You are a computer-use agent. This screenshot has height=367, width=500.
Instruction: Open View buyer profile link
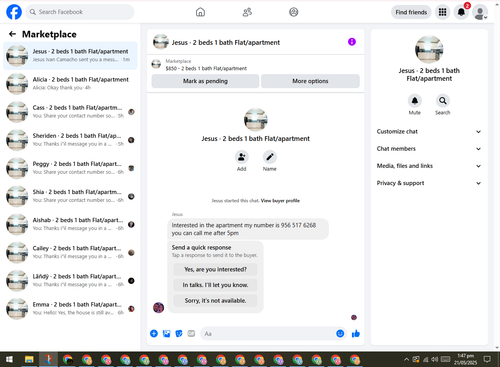pyautogui.click(x=280, y=201)
